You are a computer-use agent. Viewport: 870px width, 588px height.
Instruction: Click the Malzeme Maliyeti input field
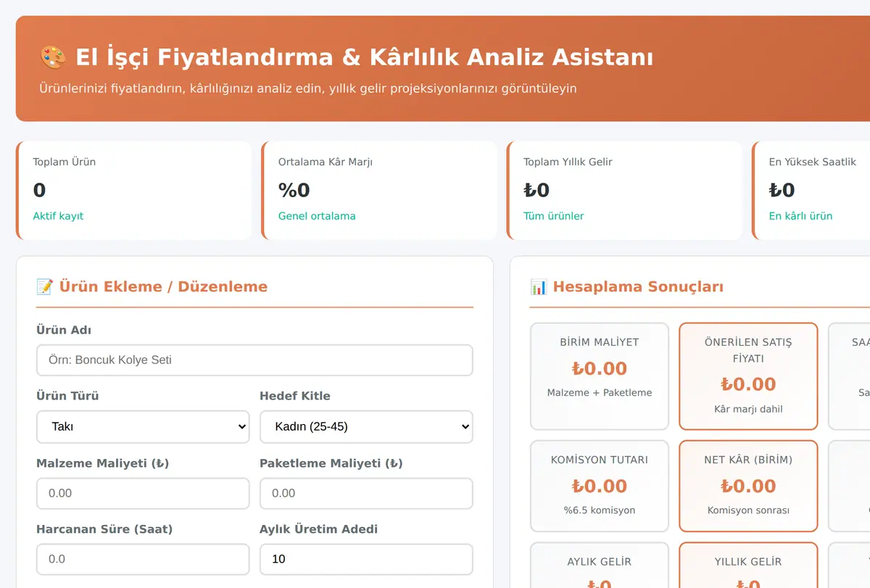(143, 493)
